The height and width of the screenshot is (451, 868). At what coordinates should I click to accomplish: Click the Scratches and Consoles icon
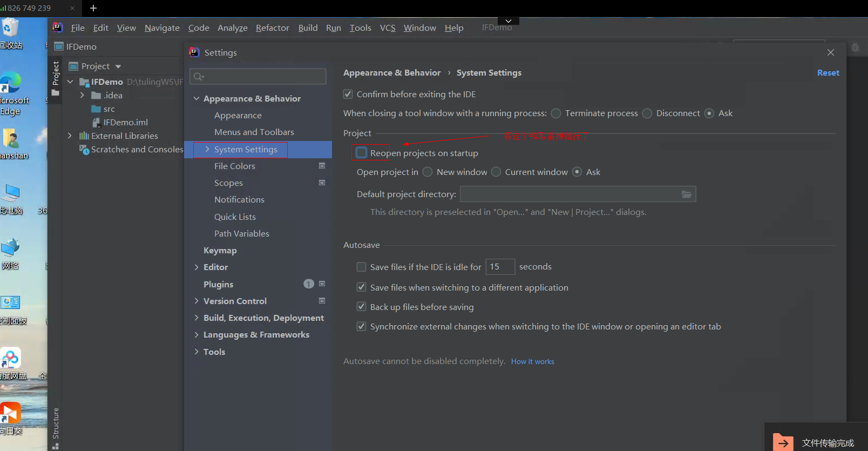coord(84,150)
